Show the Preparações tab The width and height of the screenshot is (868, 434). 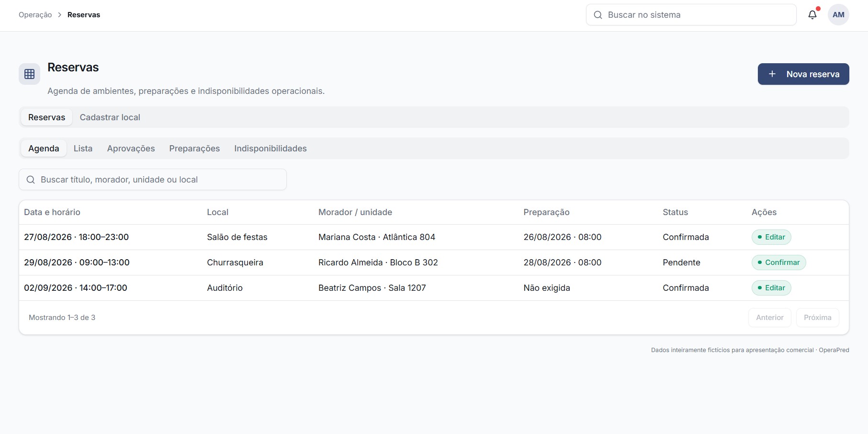pyautogui.click(x=194, y=148)
